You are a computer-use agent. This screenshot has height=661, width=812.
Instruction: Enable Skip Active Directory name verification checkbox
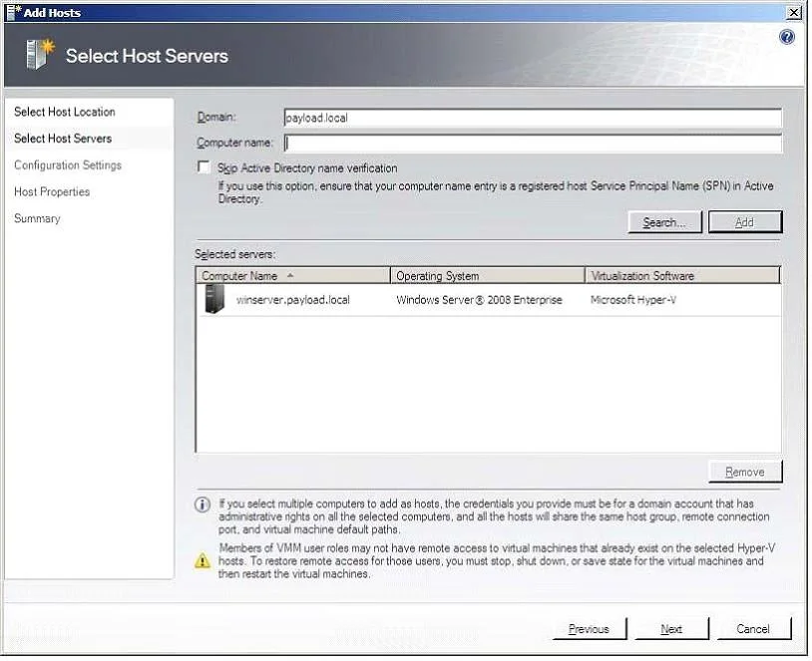pos(203,167)
